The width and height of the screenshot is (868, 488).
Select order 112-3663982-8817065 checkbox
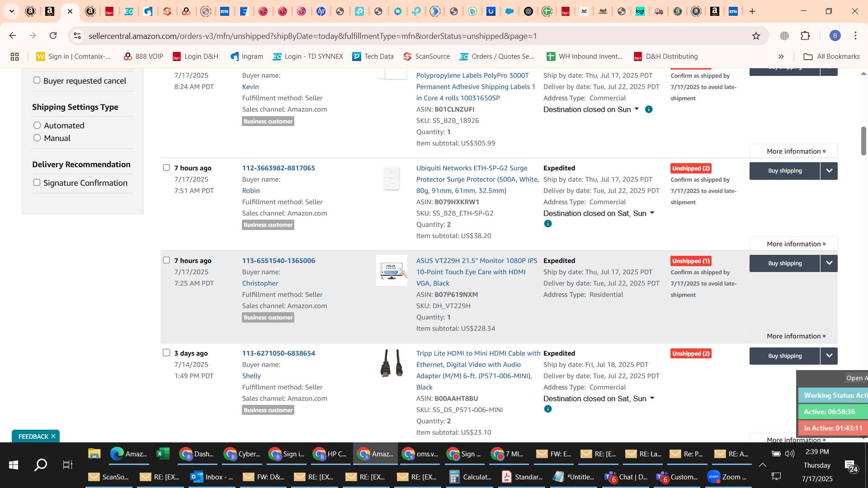(x=166, y=168)
